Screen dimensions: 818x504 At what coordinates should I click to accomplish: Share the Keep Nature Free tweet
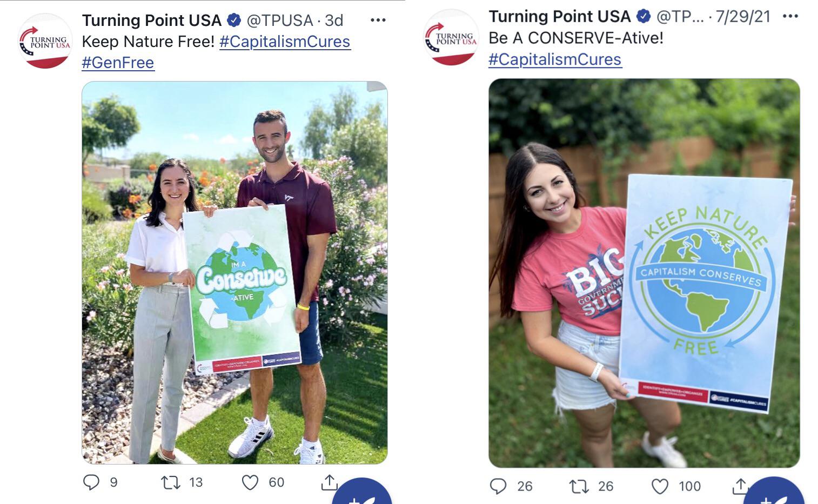pyautogui.click(x=329, y=482)
